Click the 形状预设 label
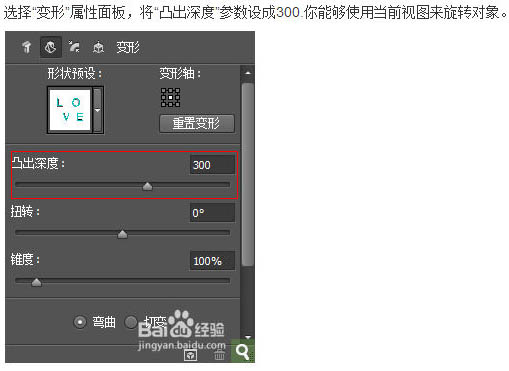509x371 pixels. [74, 73]
